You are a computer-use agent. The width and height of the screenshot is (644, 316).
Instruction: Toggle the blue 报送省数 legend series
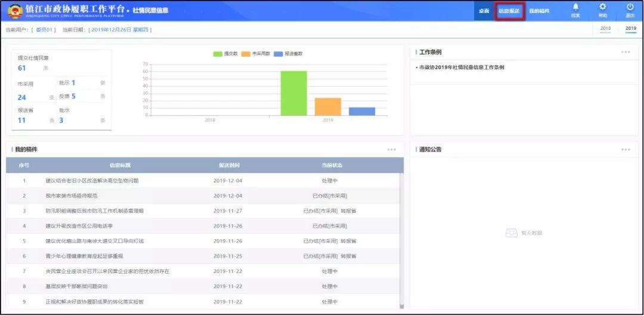click(288, 54)
